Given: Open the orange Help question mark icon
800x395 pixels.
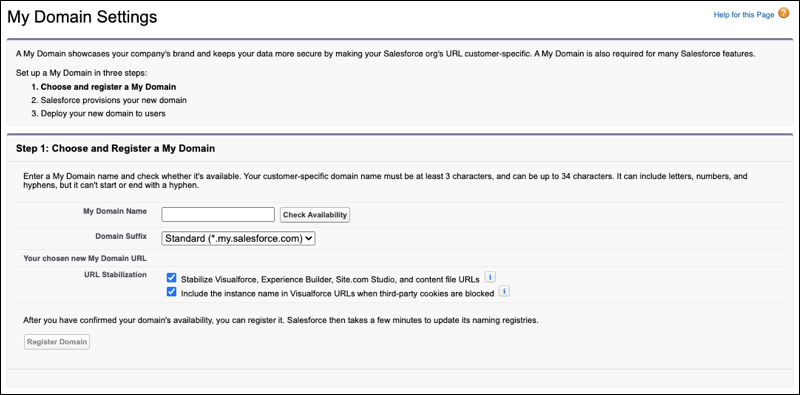Looking at the screenshot, I should (783, 14).
